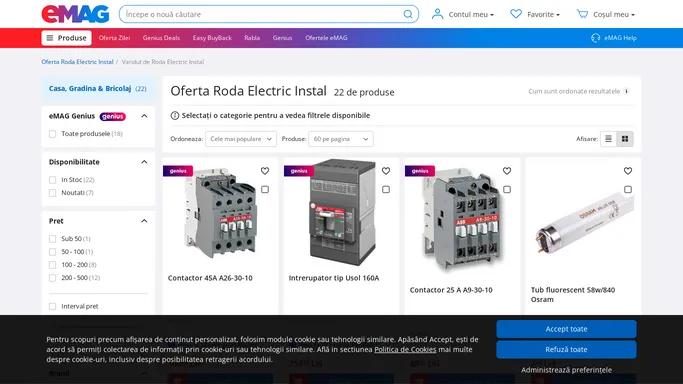Viewport: 683px width, 384px height.
Task: Open the Rabla menu item
Action: (252, 38)
